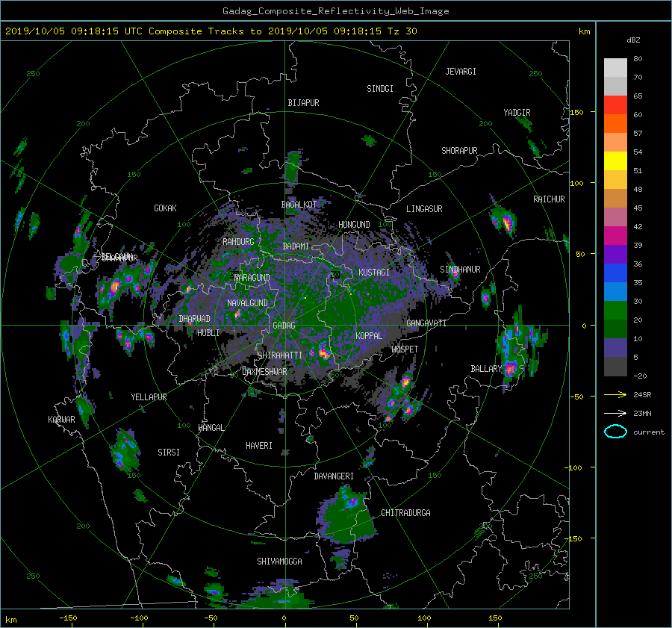The image size is (672, 628).
Task: Click the storm cell east of SHIRAHATTI
Action: (x=324, y=352)
